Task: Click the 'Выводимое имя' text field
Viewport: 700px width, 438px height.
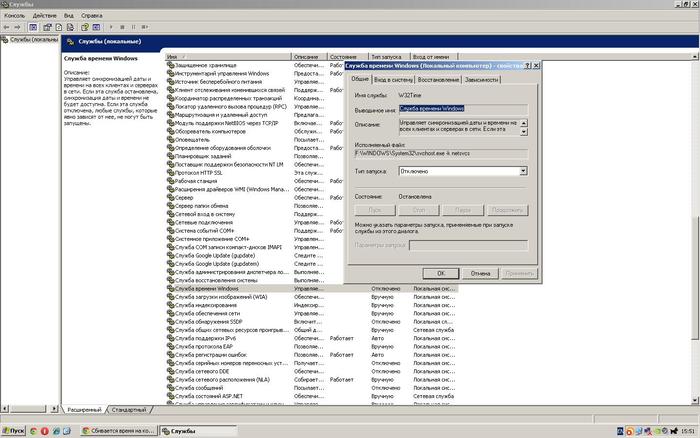Action: click(x=463, y=108)
